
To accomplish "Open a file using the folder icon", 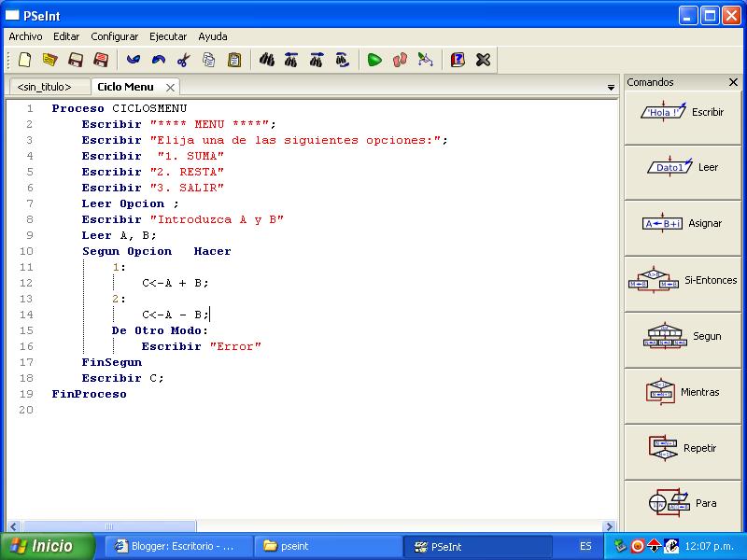I will (50, 60).
